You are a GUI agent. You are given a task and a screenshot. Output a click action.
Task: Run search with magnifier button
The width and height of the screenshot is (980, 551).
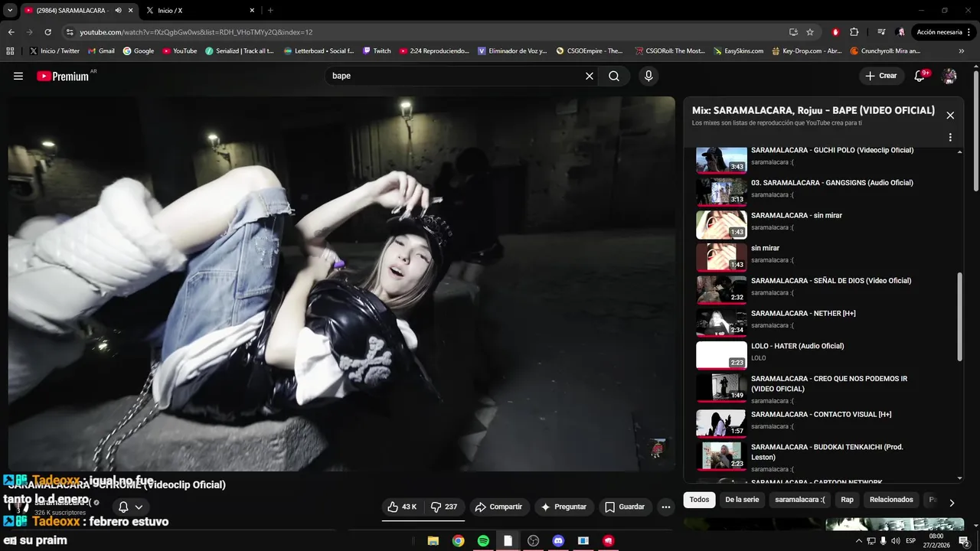(614, 76)
